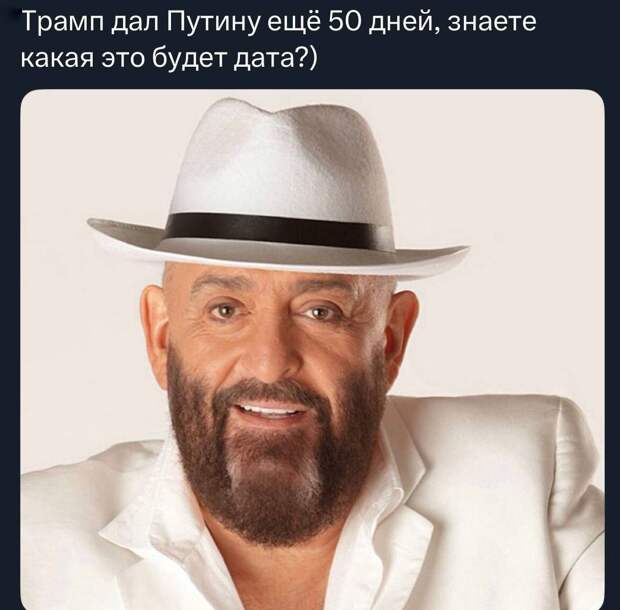Image resolution: width=620 pixels, height=610 pixels.
Task: Click the word "дней" in the first line
Action: point(404,22)
